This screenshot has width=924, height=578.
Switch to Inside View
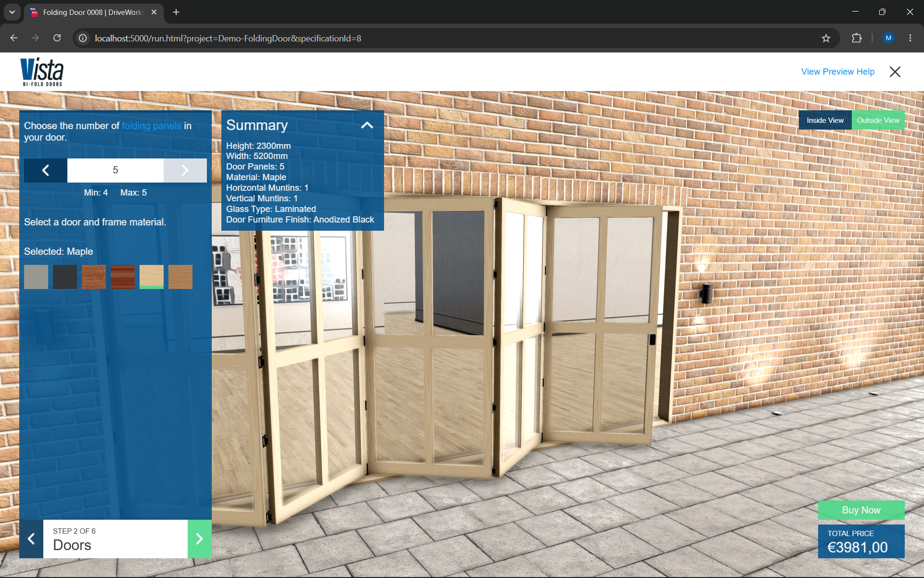pyautogui.click(x=825, y=120)
